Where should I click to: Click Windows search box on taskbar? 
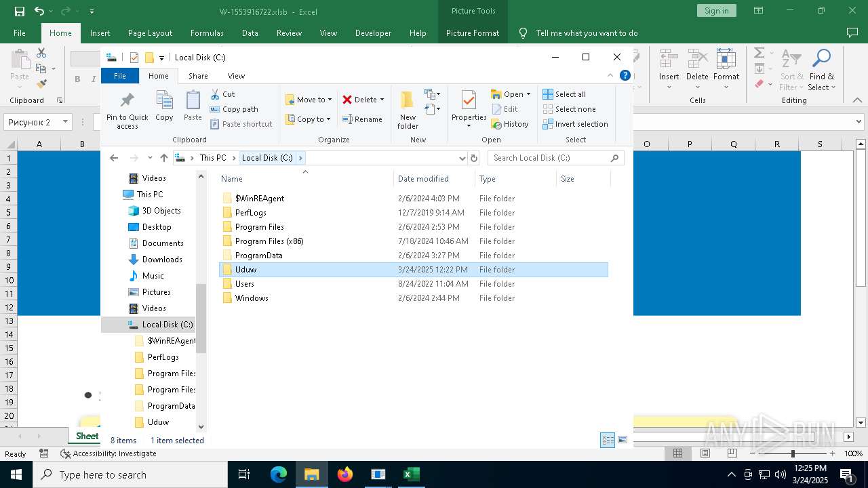(130, 474)
